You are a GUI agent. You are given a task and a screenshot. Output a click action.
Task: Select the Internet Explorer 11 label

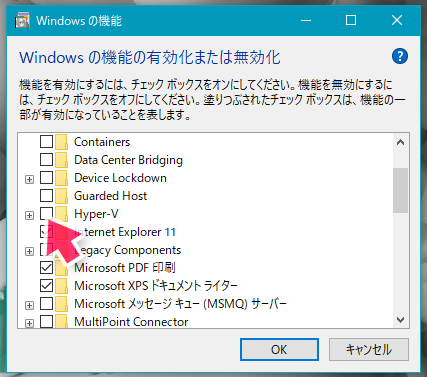coord(125,232)
